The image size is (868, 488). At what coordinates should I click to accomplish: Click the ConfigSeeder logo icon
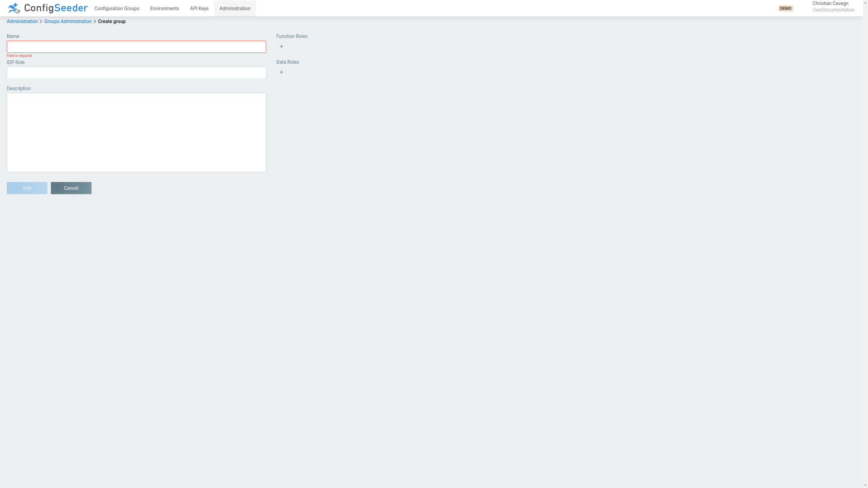point(14,8)
